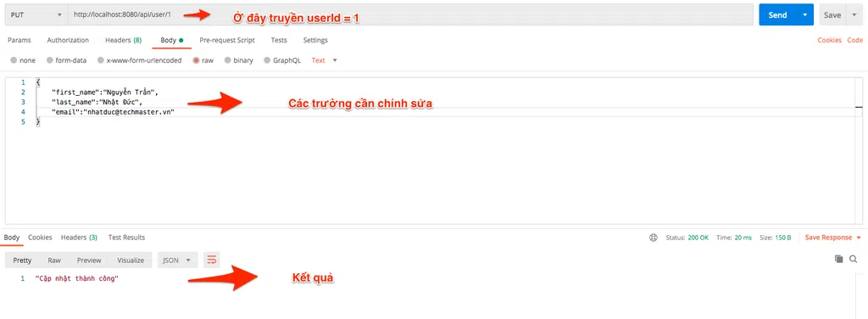The width and height of the screenshot is (868, 319).
Task: Toggle the response word wrap icon
Action: [211, 260]
